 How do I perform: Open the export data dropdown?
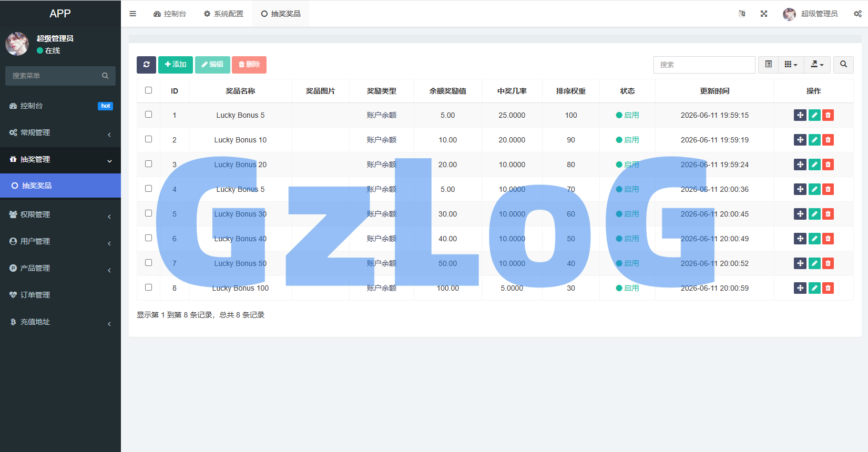(817, 65)
